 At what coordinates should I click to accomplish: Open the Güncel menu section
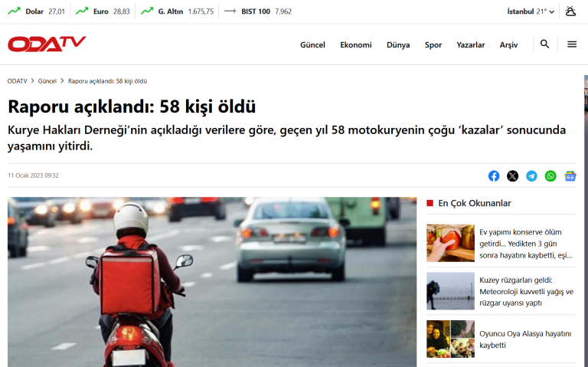point(312,44)
